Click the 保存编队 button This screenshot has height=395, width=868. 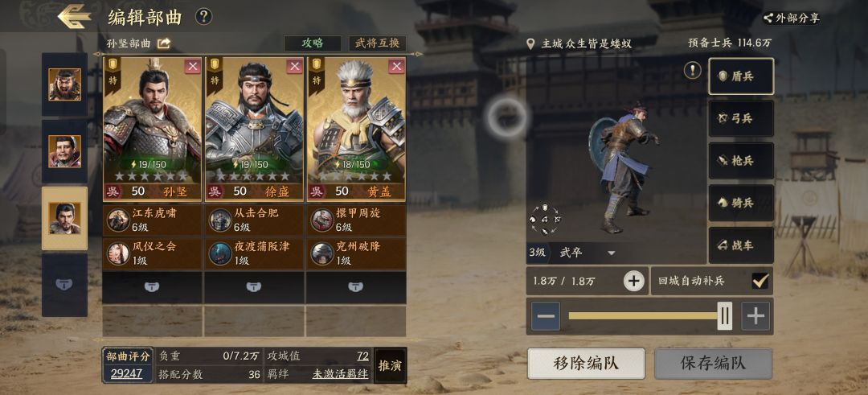713,364
